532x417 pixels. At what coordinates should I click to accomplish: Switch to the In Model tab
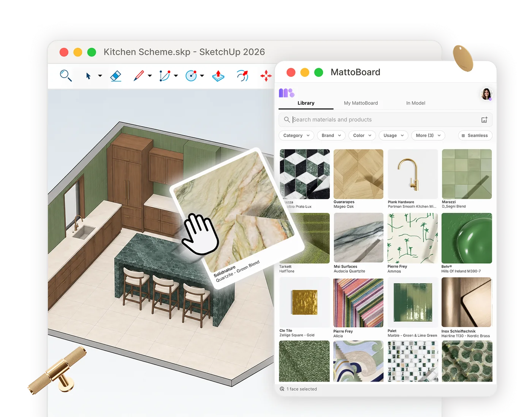(416, 103)
